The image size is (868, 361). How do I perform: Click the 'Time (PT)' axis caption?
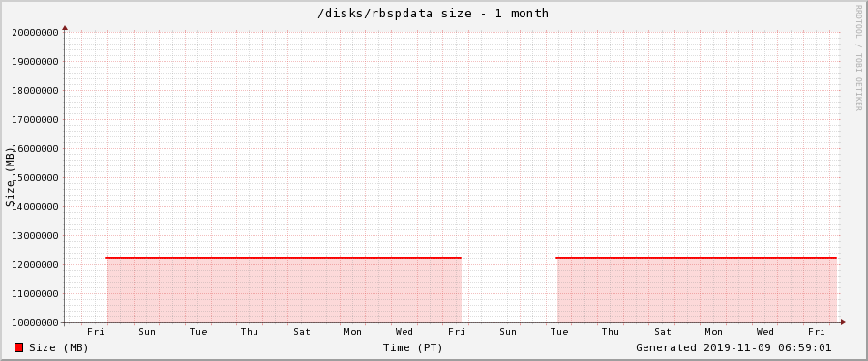(413, 347)
